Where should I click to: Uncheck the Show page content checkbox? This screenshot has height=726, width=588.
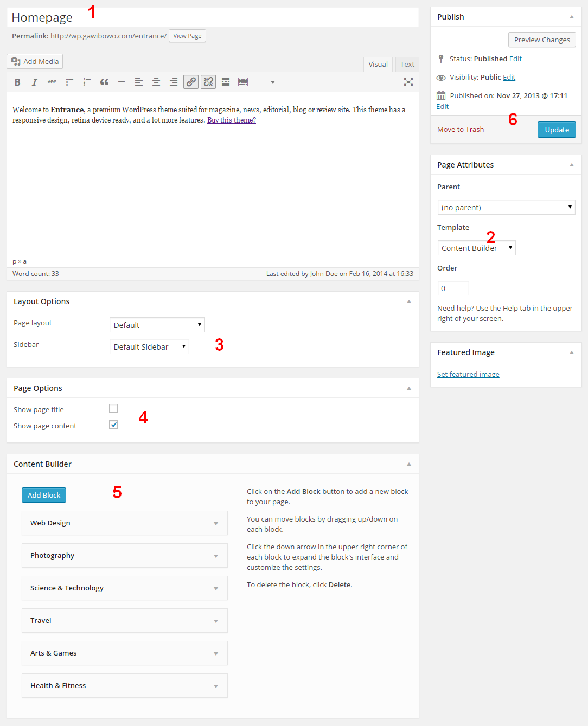click(113, 425)
